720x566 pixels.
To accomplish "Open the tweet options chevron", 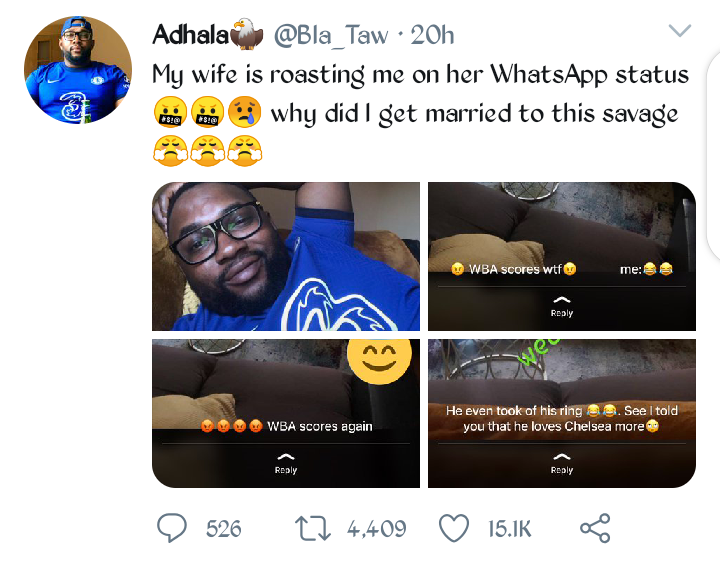I will pos(679,32).
